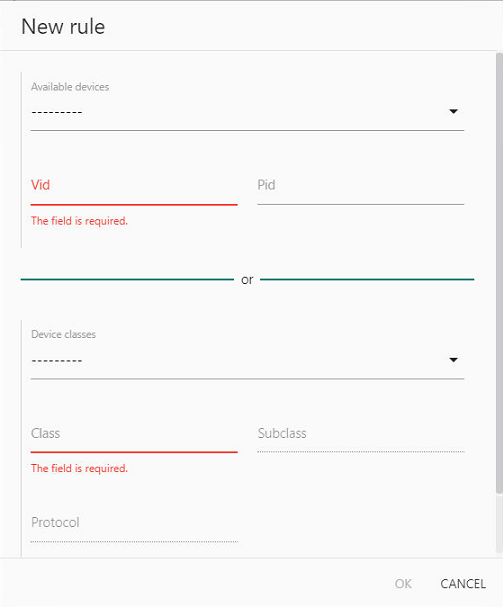Click the Device classes label
The height and width of the screenshot is (607, 503).
tap(64, 334)
